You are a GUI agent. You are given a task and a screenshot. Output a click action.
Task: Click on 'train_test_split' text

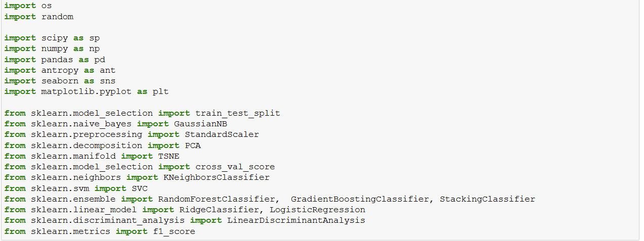click(237, 113)
